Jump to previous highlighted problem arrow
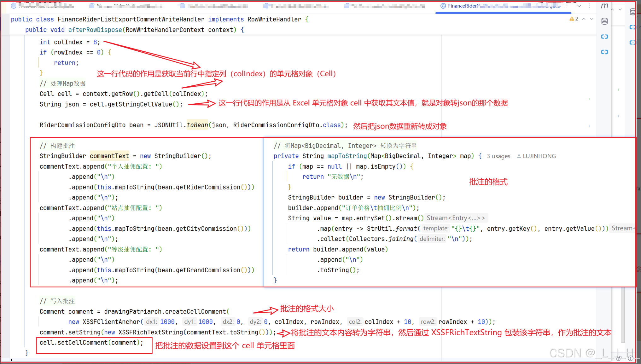This screenshot has width=641, height=364. [584, 19]
